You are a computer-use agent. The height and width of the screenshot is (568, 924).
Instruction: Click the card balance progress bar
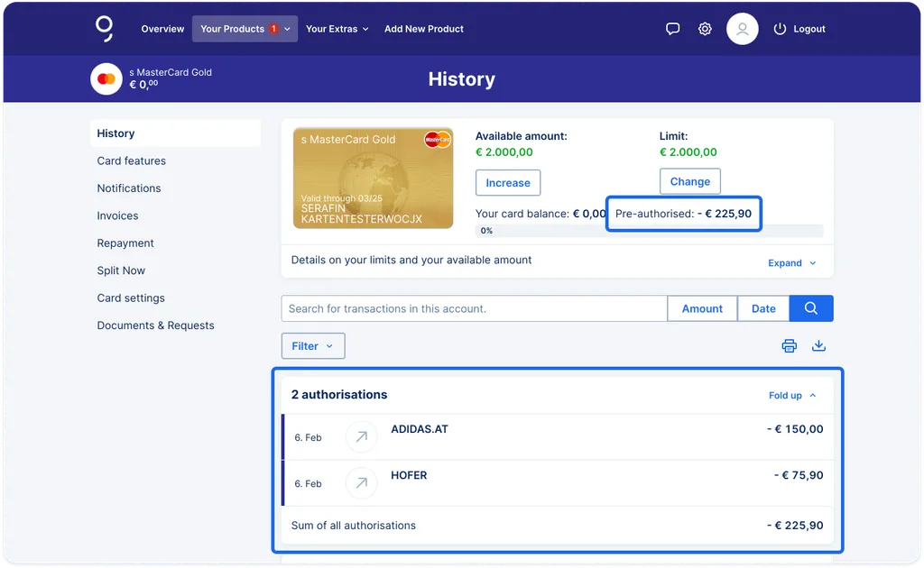650,231
